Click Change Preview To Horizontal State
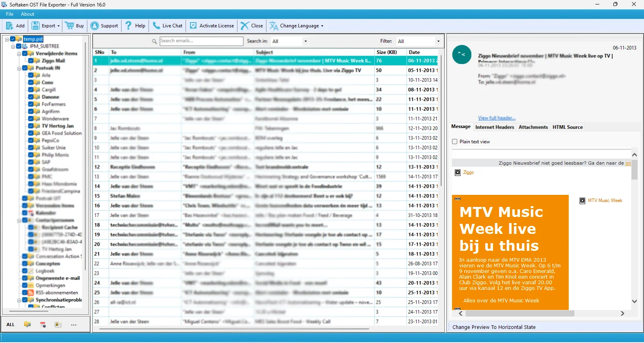 click(x=494, y=327)
